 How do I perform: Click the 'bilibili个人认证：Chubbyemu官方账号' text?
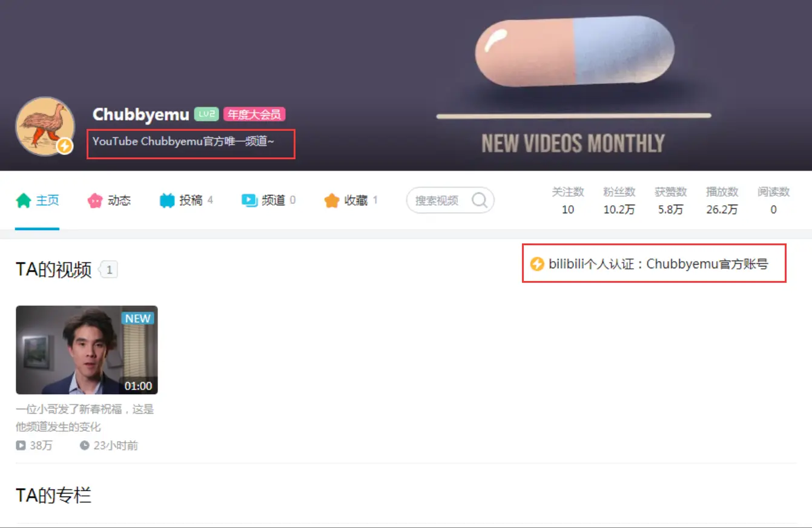[x=658, y=264]
